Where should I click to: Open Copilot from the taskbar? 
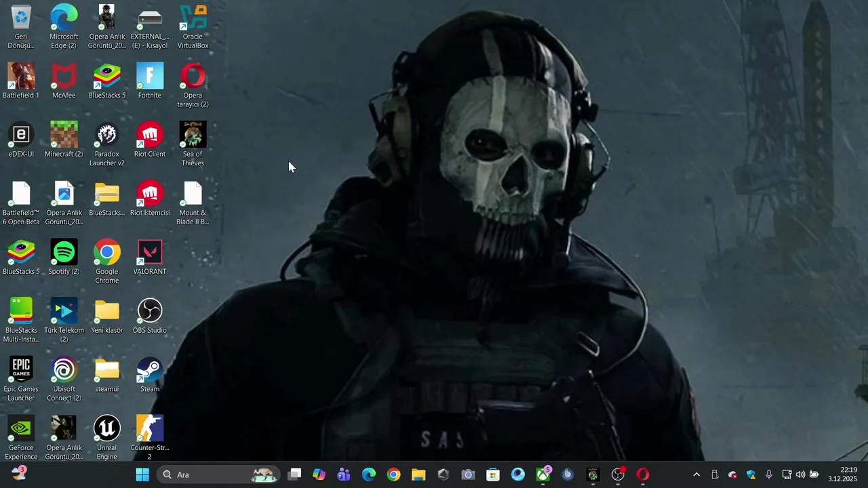[x=319, y=474]
